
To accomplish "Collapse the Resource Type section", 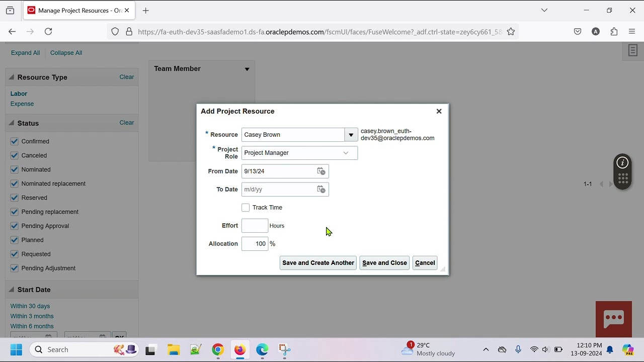I will (12, 77).
